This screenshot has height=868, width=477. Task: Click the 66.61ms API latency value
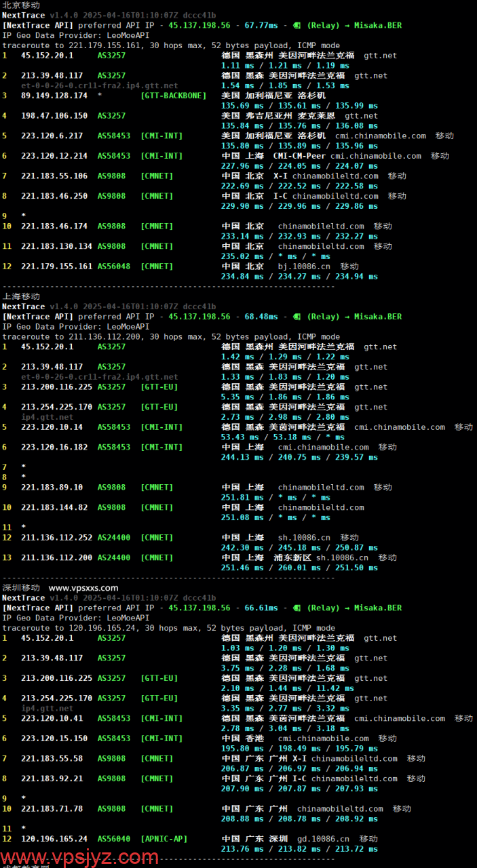coord(261,608)
